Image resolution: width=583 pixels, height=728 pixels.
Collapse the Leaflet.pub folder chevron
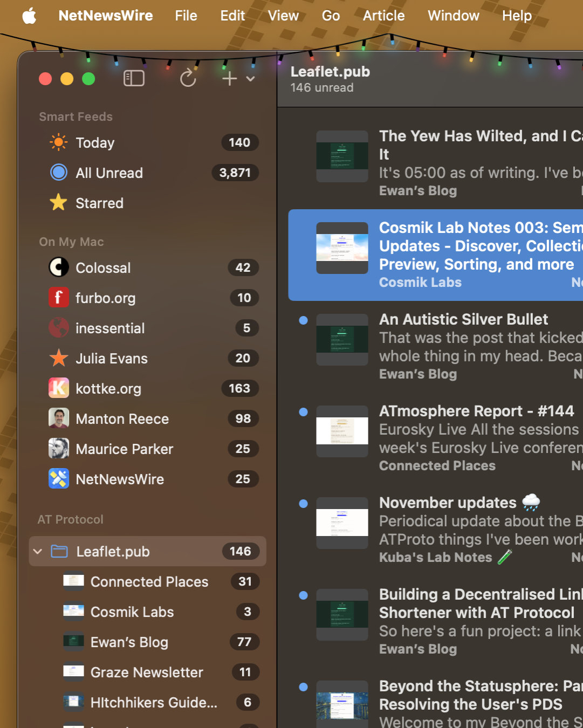pyautogui.click(x=38, y=552)
